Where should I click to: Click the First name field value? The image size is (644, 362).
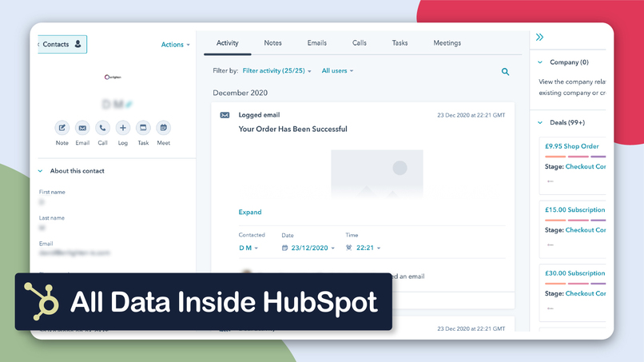[x=42, y=202]
